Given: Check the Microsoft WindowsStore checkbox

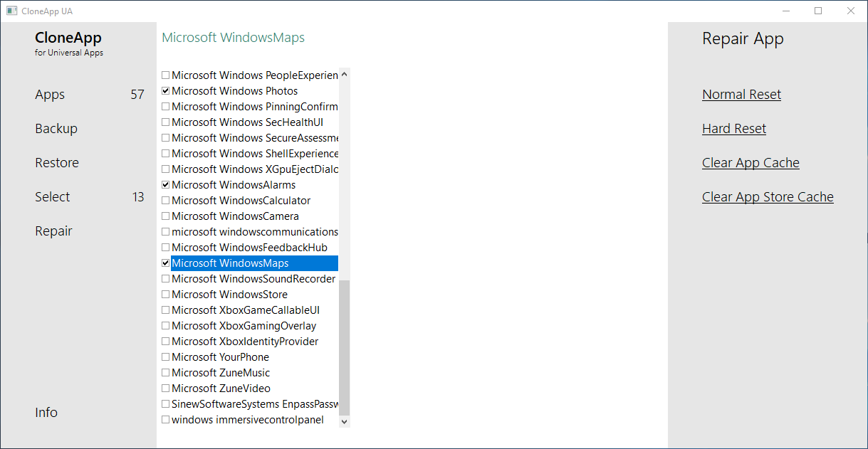Looking at the screenshot, I should 166,295.
